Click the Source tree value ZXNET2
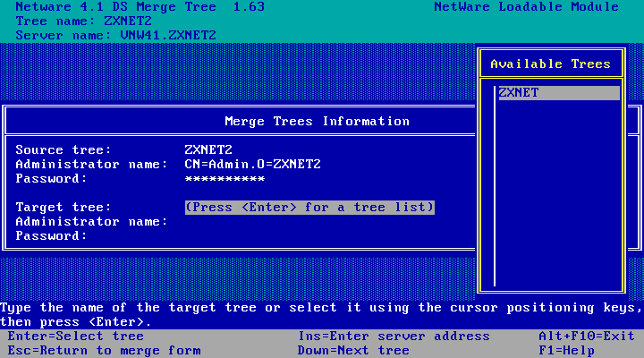 tap(208, 149)
